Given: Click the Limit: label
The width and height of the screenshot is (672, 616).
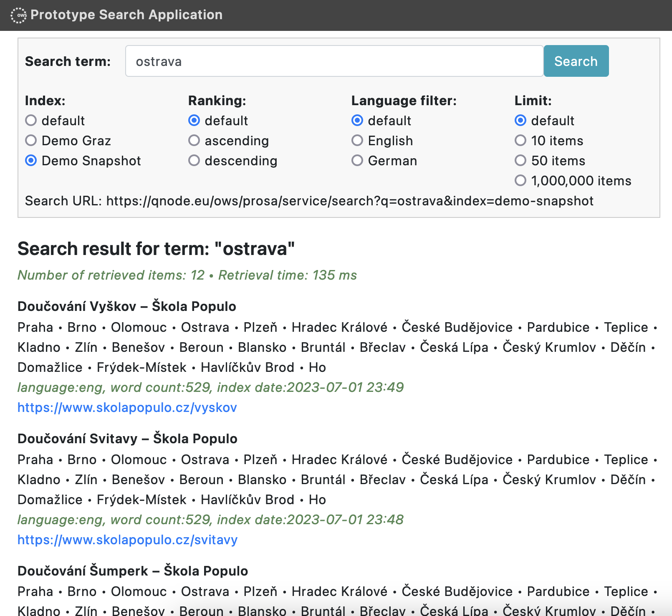Looking at the screenshot, I should pyautogui.click(x=533, y=101).
